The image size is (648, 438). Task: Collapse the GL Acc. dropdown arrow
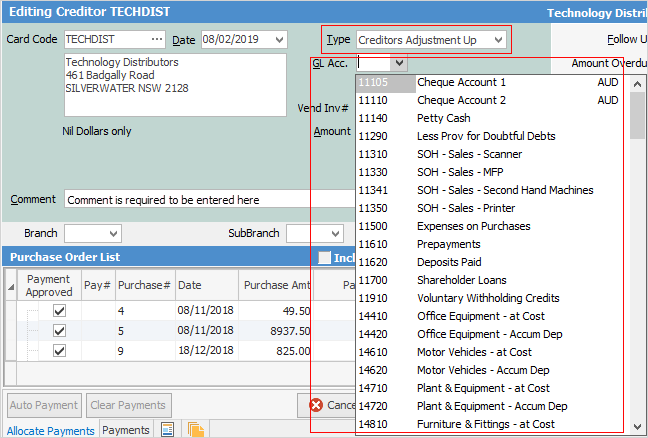tap(398, 63)
